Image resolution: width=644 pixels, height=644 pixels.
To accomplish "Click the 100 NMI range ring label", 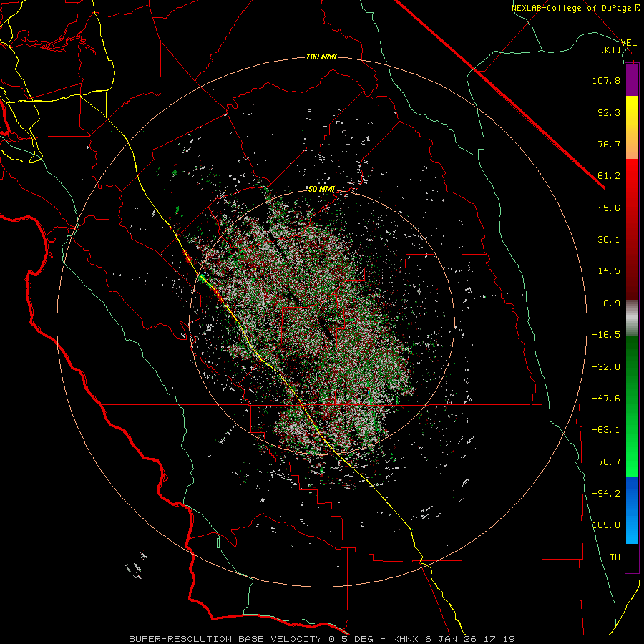I will click(x=321, y=57).
